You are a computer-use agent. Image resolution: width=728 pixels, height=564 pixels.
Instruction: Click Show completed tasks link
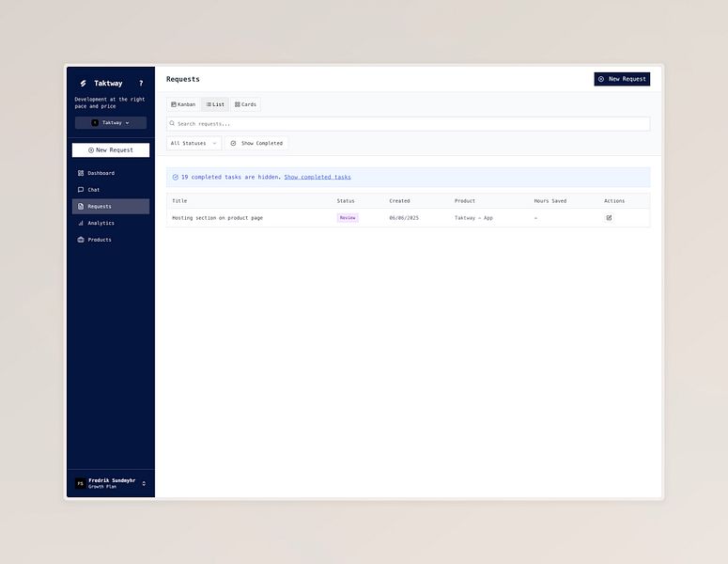pos(318,177)
